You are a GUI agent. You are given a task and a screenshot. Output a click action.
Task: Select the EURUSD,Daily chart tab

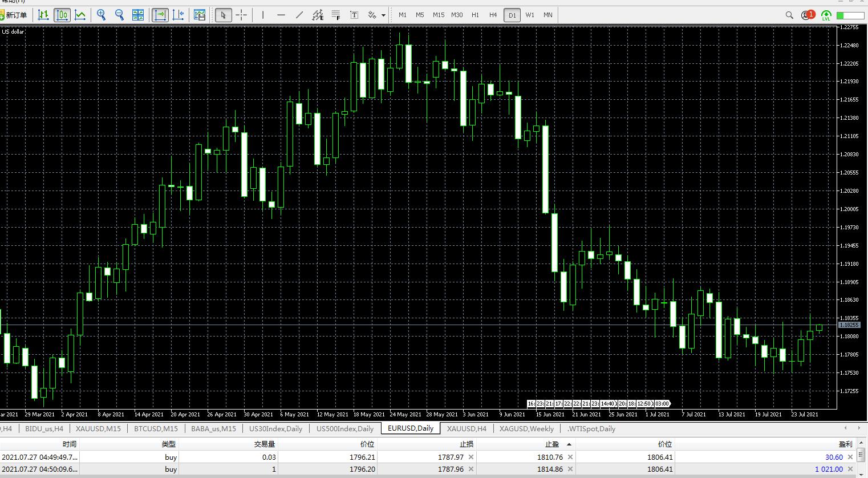coord(411,428)
